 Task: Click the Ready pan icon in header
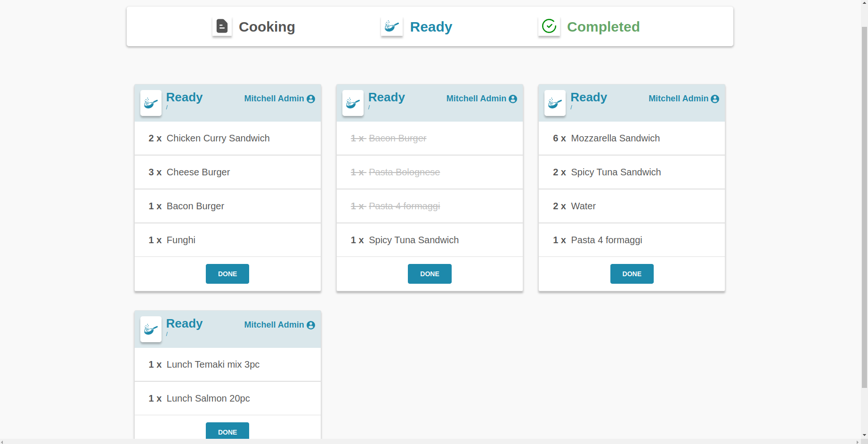[x=392, y=26]
